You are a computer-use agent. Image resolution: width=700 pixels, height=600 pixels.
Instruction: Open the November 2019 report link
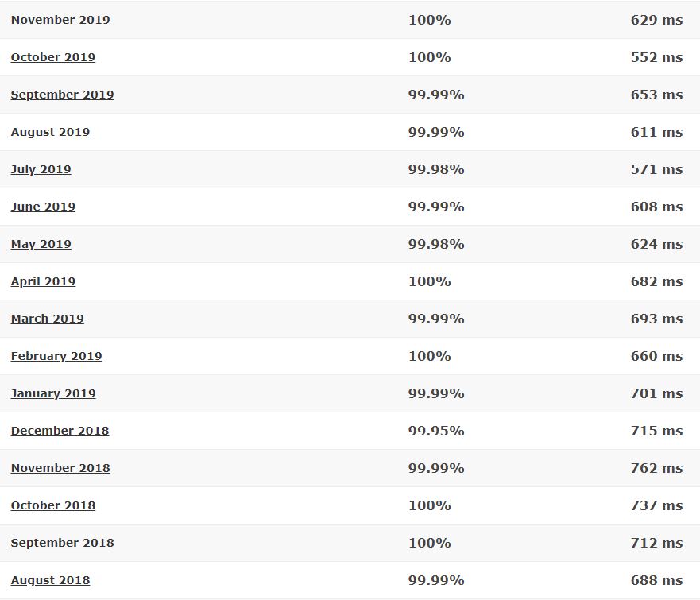60,20
